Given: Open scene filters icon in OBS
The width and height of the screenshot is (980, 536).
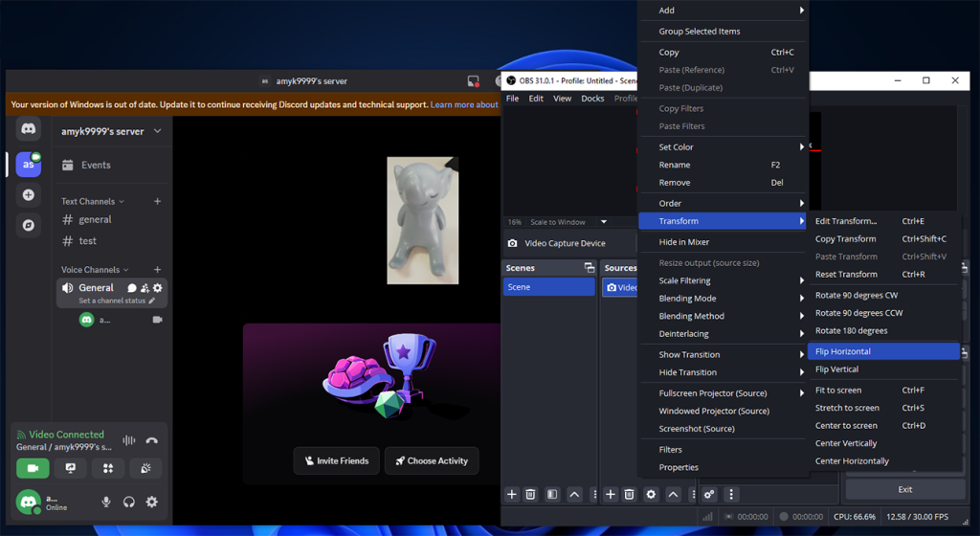Looking at the screenshot, I should 552,494.
